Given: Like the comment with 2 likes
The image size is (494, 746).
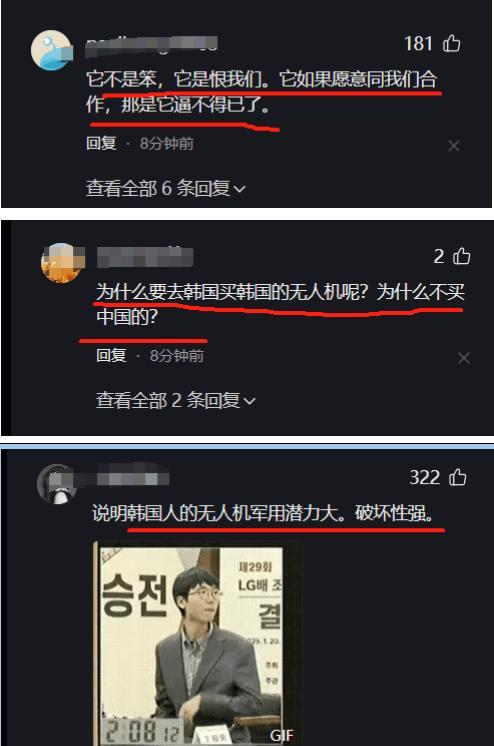Looking at the screenshot, I should tap(461, 256).
